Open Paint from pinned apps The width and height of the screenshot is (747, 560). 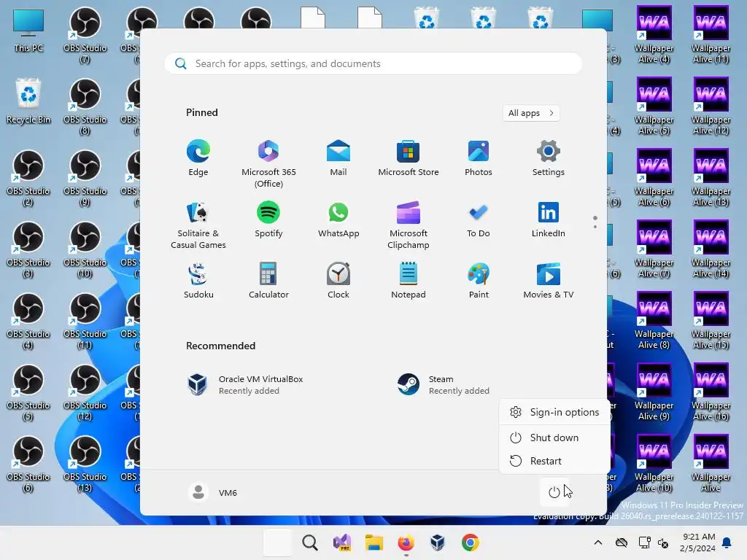pos(479,281)
